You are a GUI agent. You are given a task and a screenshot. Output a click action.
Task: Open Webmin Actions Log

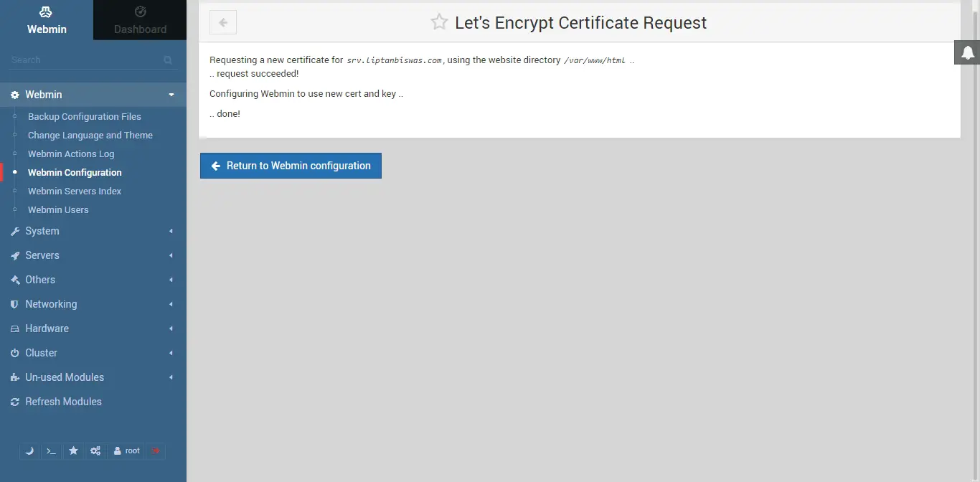point(71,153)
